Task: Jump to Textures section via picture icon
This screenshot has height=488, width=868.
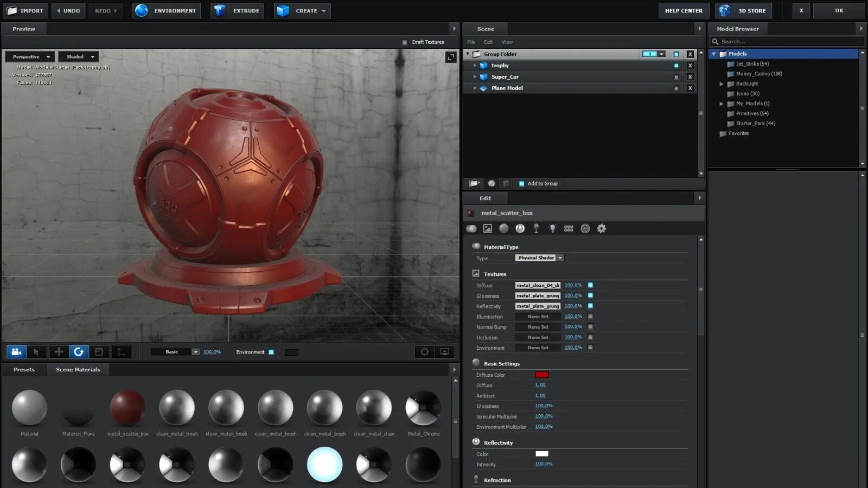Action: tap(487, 229)
